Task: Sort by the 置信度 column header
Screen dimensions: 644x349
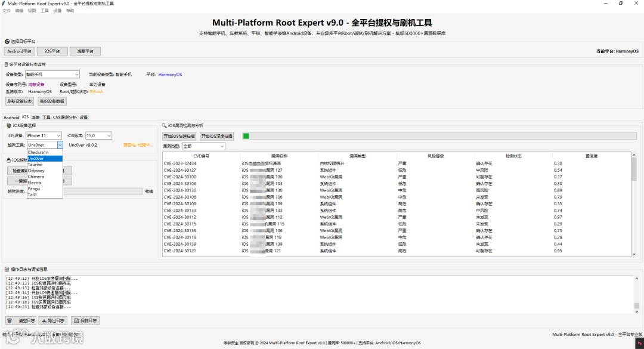Action: click(x=592, y=156)
